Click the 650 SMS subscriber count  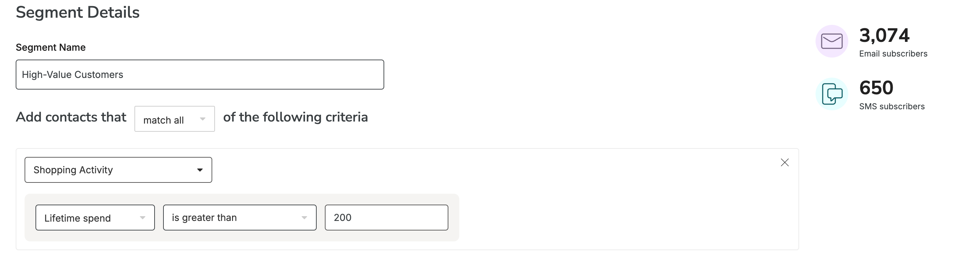coord(876,88)
